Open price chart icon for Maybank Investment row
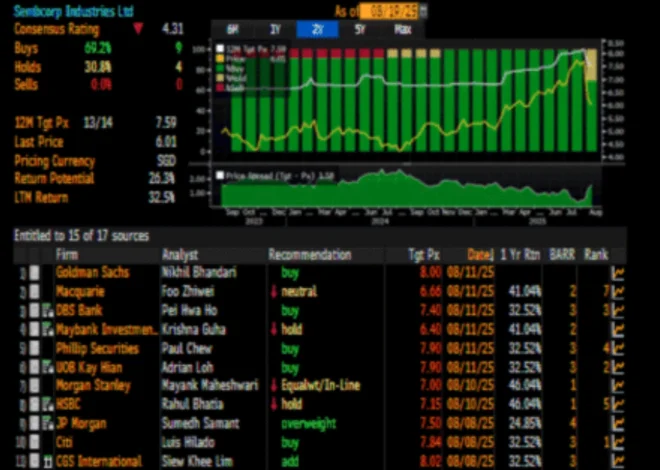 [x=617, y=330]
